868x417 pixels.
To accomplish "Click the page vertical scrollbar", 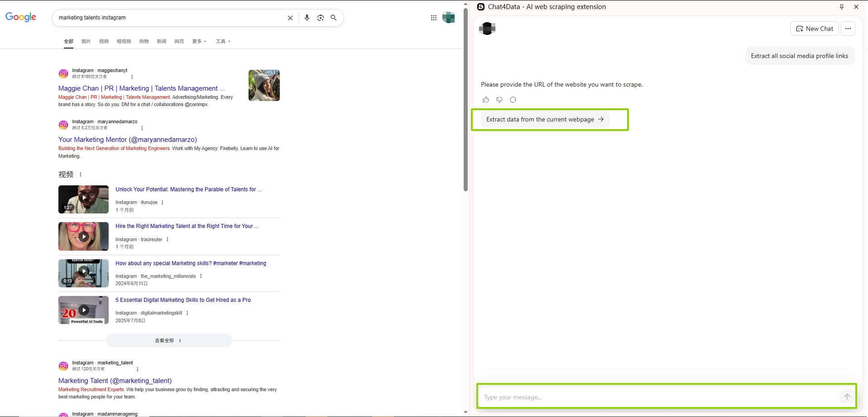I will point(465,100).
